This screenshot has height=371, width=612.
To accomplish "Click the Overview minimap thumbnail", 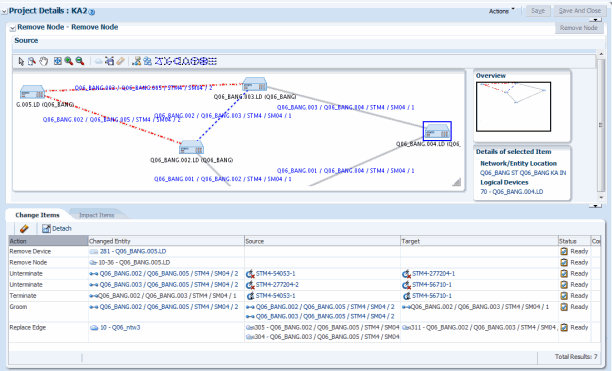I will (513, 107).
